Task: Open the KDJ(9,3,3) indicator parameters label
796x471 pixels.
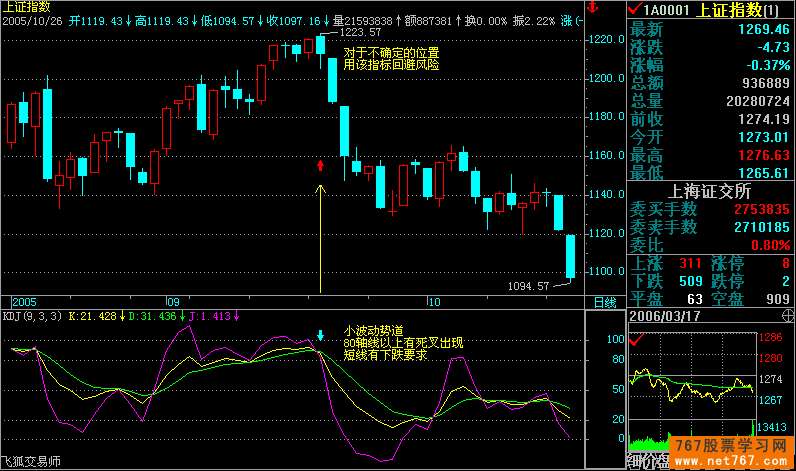Action: tap(32, 316)
